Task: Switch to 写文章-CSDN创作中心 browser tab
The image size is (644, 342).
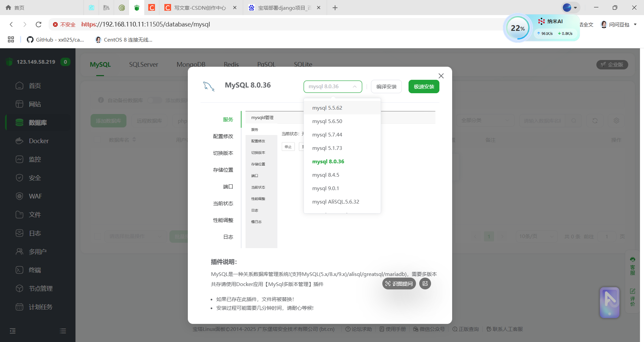Action: click(201, 7)
